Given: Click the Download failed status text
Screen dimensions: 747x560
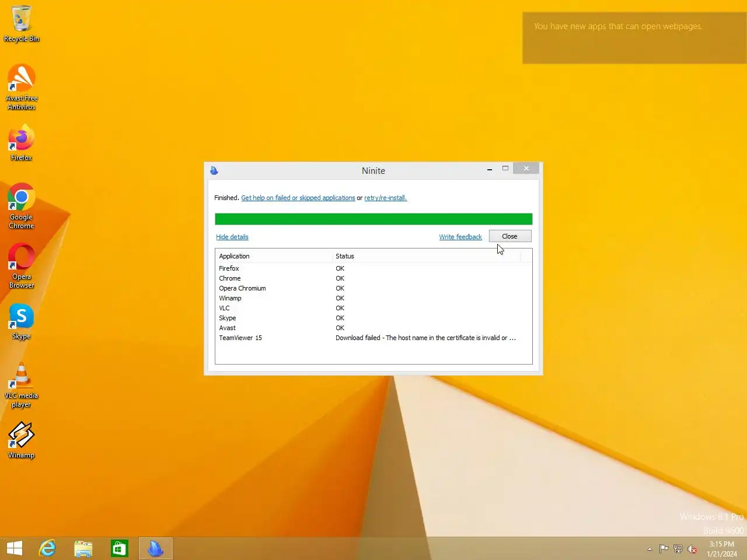Looking at the screenshot, I should [x=425, y=338].
